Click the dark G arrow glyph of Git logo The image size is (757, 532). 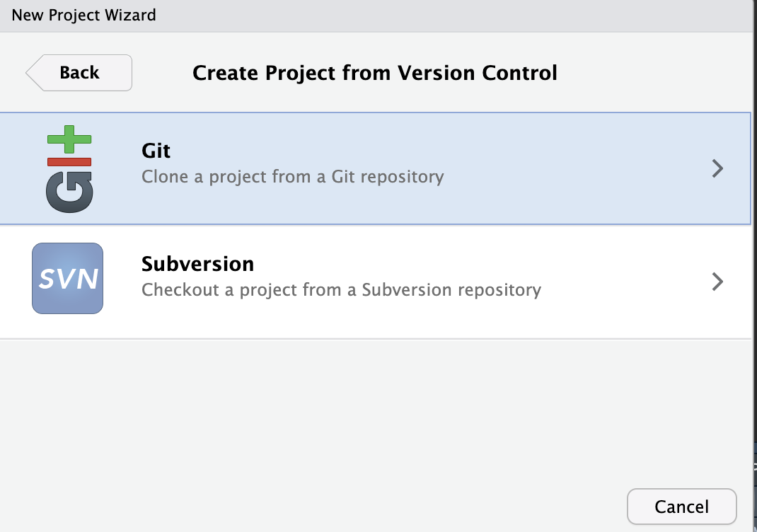pos(69,192)
